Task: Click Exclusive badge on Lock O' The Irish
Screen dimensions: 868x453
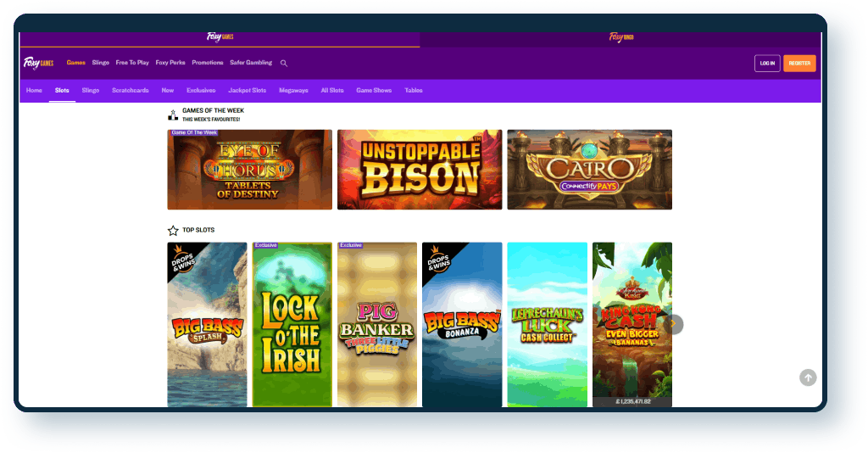Action: tap(265, 245)
